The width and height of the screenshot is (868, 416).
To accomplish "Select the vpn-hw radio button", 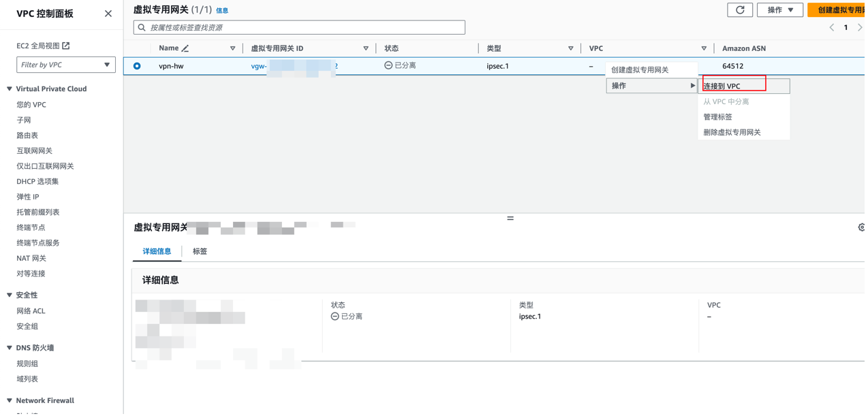I will tap(137, 66).
